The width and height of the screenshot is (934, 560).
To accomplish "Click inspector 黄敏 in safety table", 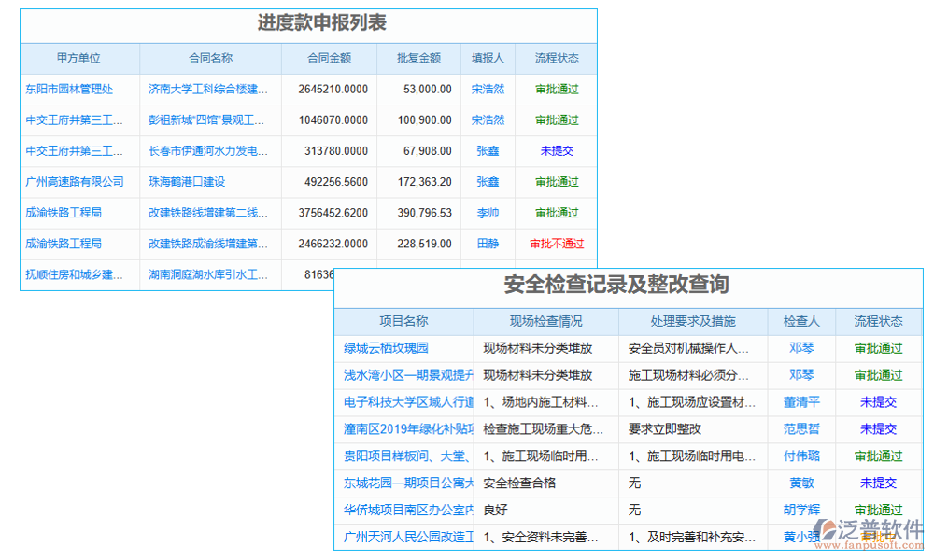I will coord(800,483).
